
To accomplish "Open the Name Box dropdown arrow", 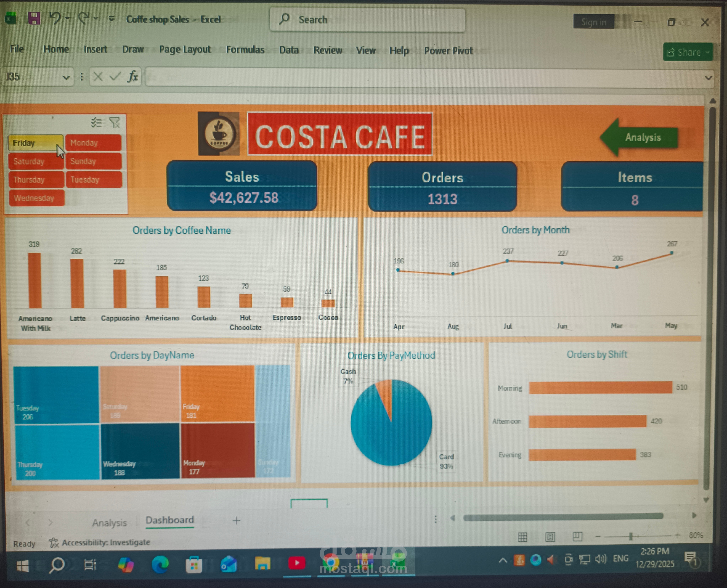I will 66,77.
